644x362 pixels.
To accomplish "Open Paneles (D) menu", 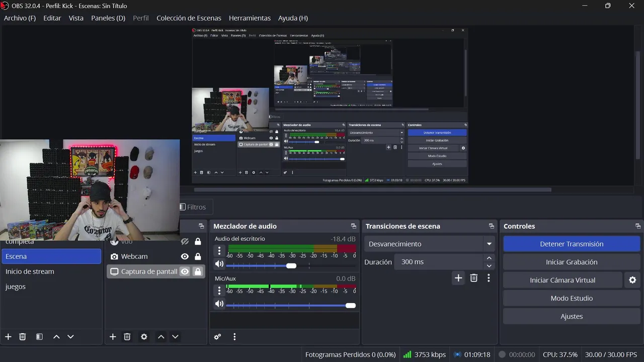I will 108,18.
